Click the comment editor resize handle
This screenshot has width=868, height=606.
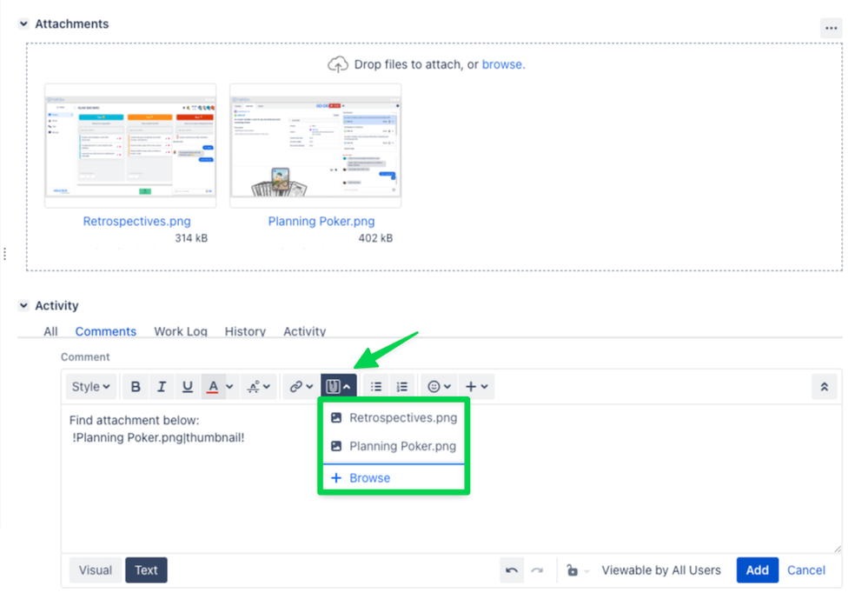click(x=837, y=549)
